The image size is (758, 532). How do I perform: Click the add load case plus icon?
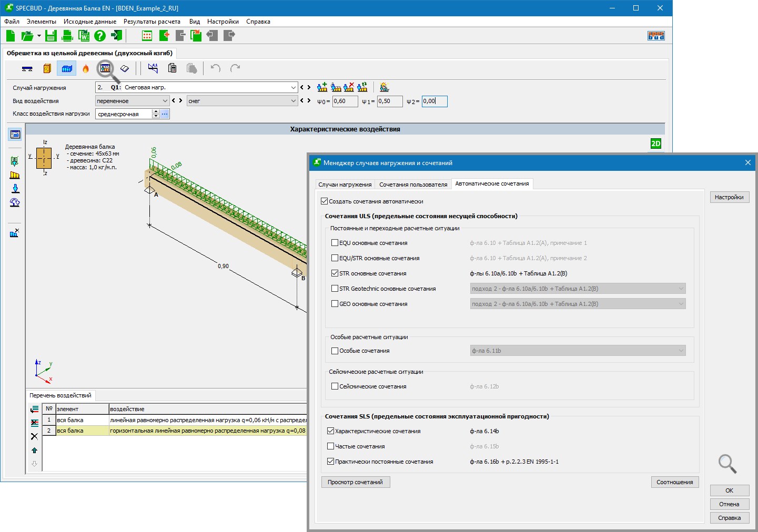pyautogui.click(x=322, y=87)
